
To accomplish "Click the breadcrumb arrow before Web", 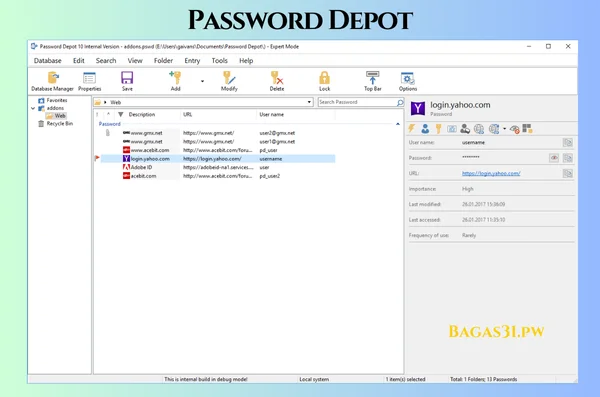I will [x=105, y=102].
